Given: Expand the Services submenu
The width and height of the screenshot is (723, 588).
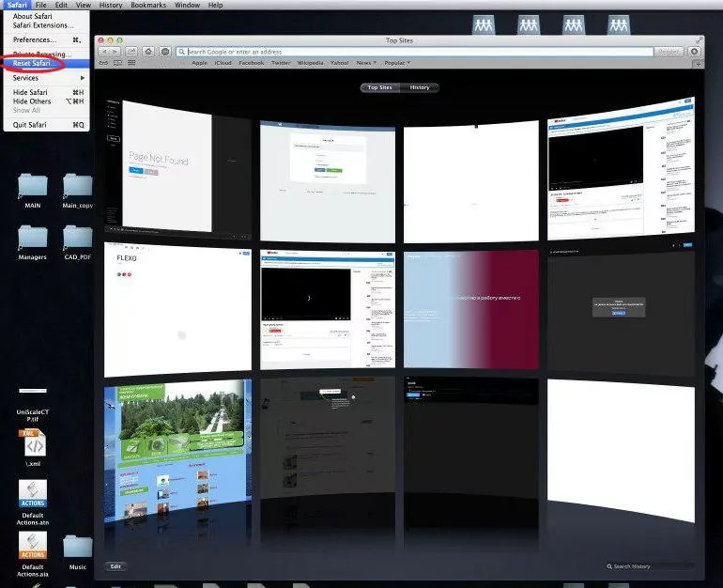Looking at the screenshot, I should 47,78.
